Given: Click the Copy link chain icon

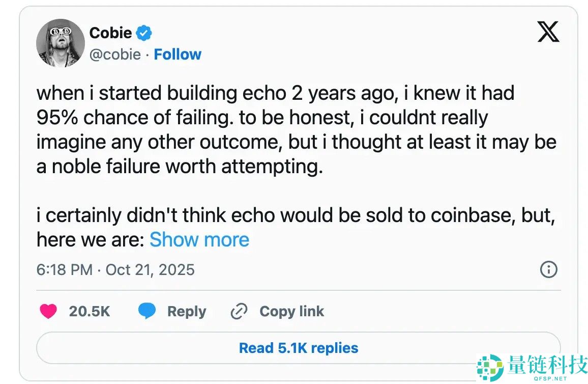Looking at the screenshot, I should (239, 311).
